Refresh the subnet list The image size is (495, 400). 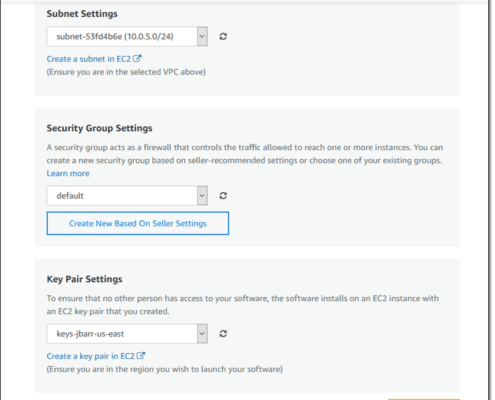(223, 36)
